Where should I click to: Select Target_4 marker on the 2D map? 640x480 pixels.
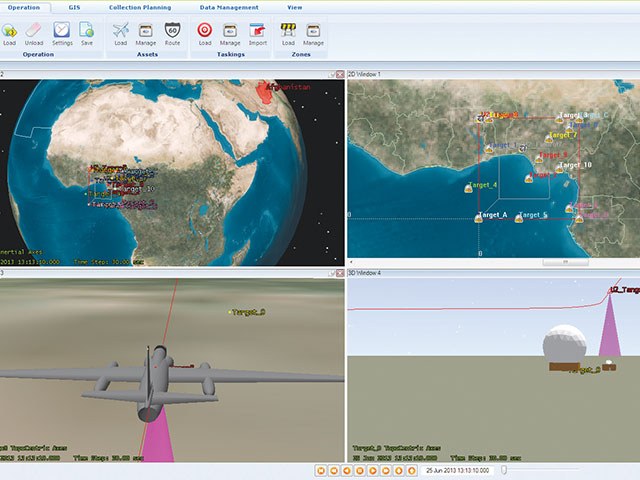[x=468, y=187]
